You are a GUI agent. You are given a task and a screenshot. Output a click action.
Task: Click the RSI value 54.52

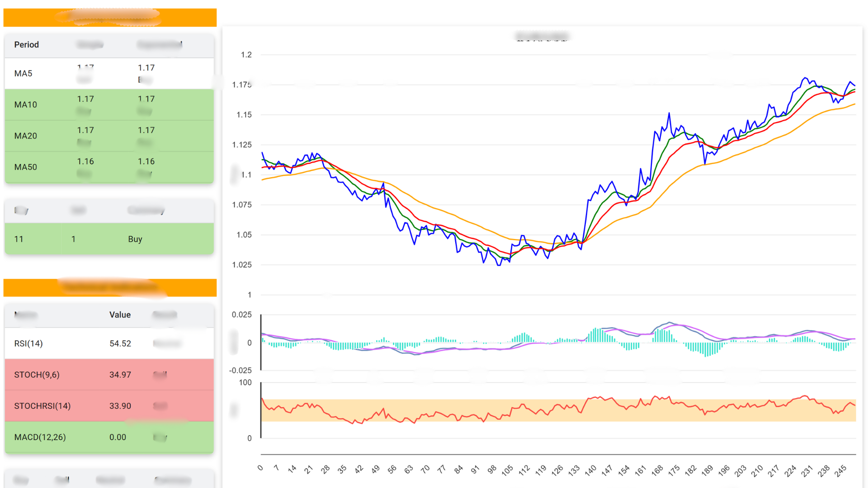click(x=120, y=343)
